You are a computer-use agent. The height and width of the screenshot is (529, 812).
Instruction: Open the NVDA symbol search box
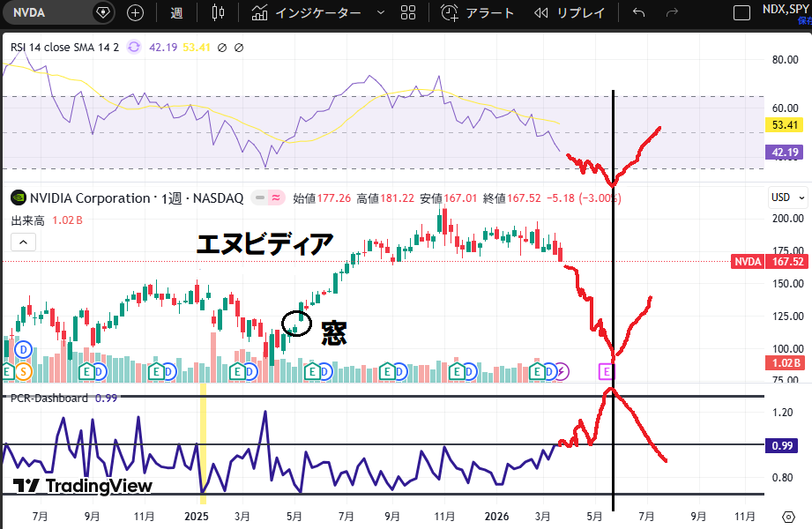(x=29, y=12)
